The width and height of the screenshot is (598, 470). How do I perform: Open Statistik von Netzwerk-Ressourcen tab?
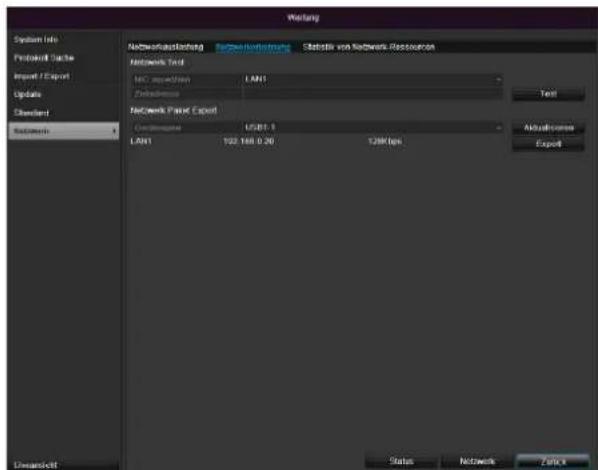tap(368, 47)
